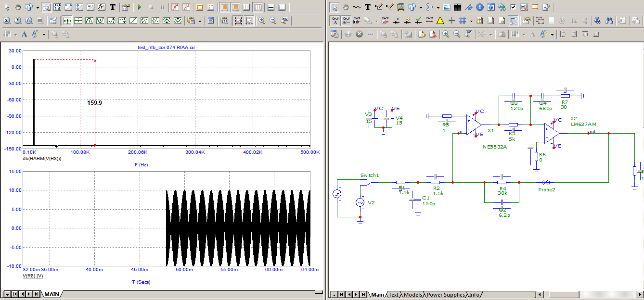Click the schematic horizontal scrollbar right arrow
This screenshot has height=300, width=644.
pos(640,295)
